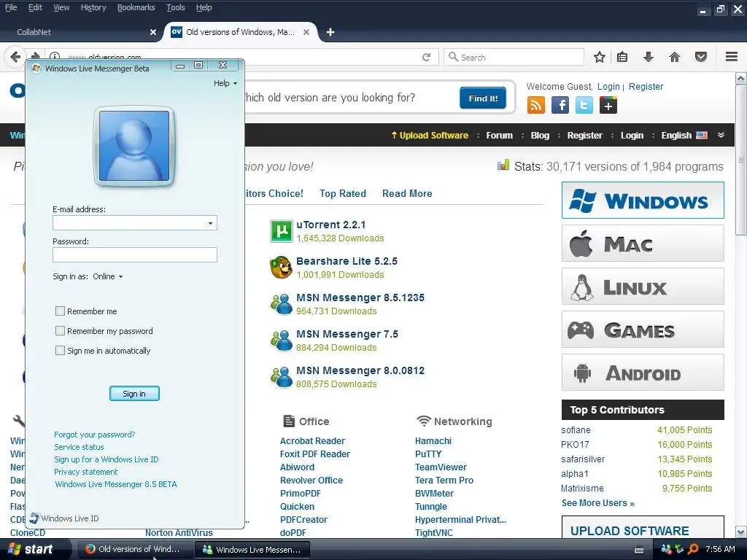Open Firefox downloads arrow icon

click(649, 57)
